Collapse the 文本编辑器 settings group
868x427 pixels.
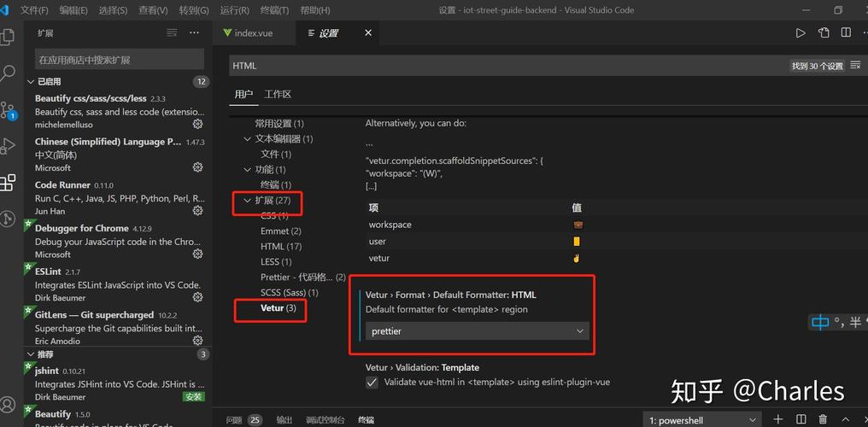tap(248, 139)
